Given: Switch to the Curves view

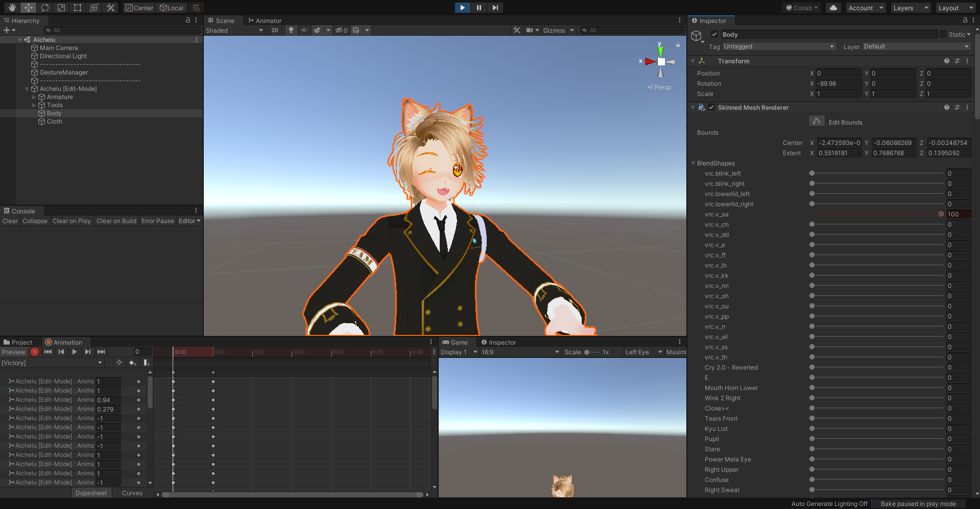Looking at the screenshot, I should (132, 493).
